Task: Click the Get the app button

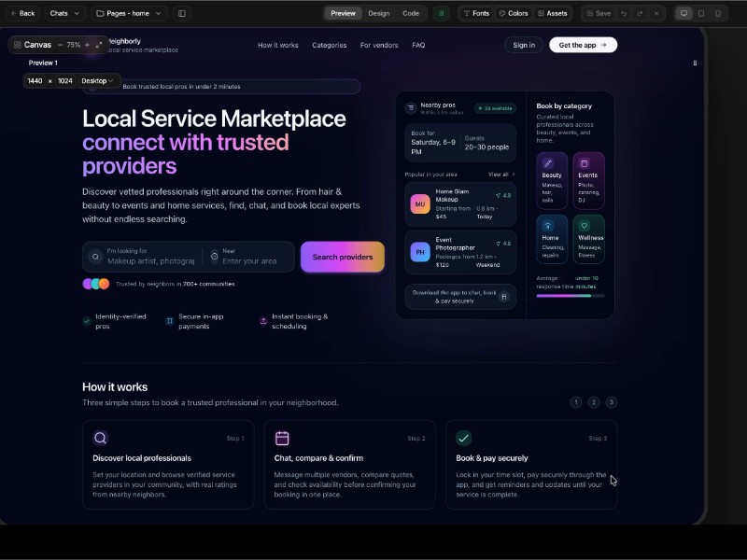Action: 583,45
